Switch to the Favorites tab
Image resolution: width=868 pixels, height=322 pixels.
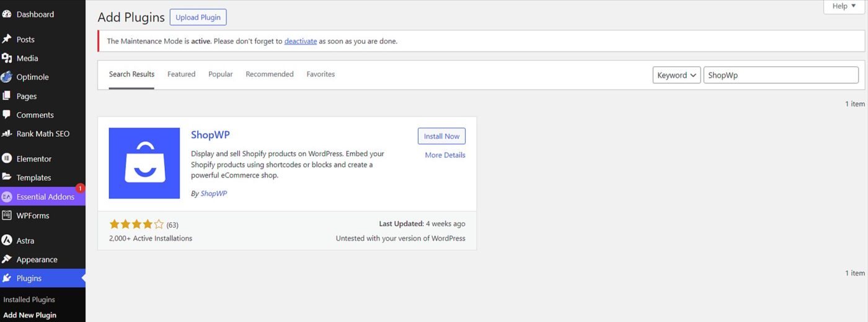coord(321,74)
